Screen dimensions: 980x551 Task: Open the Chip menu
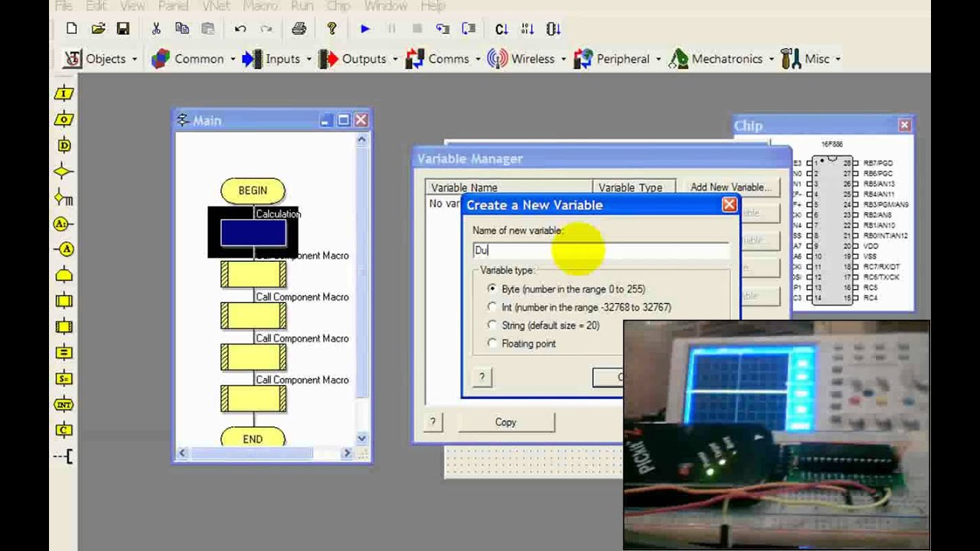[338, 6]
